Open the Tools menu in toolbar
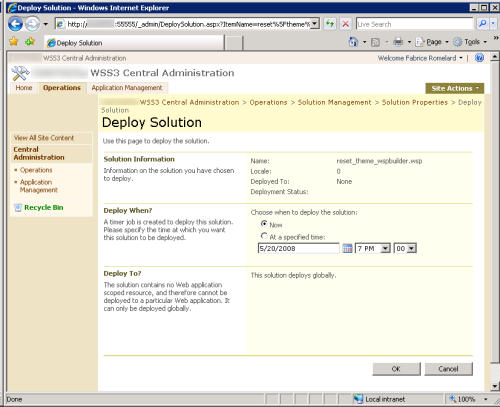 click(x=470, y=42)
